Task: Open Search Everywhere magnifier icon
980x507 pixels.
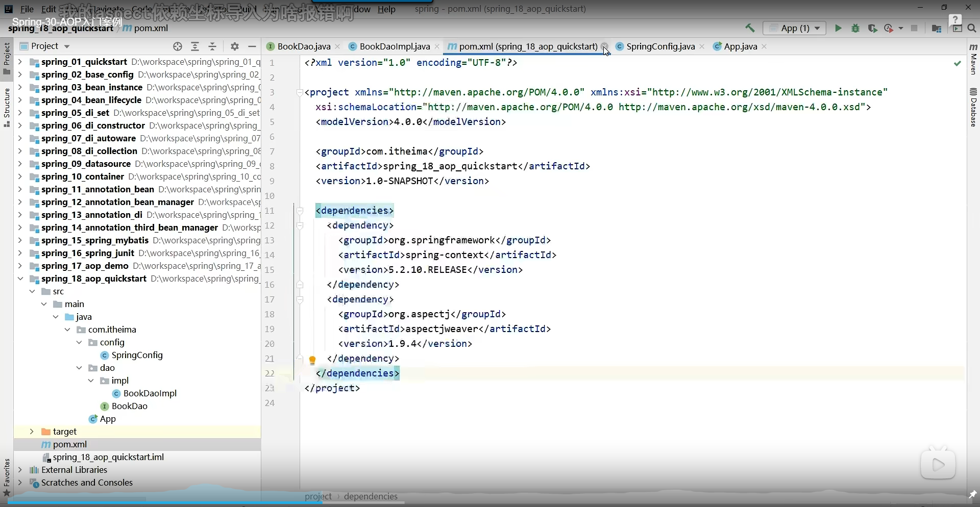Action: coord(972,28)
